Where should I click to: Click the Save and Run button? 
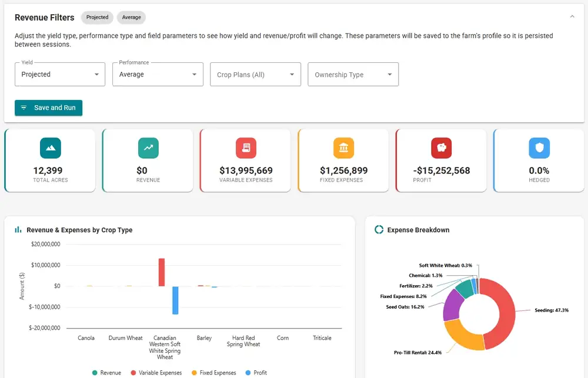coord(48,108)
